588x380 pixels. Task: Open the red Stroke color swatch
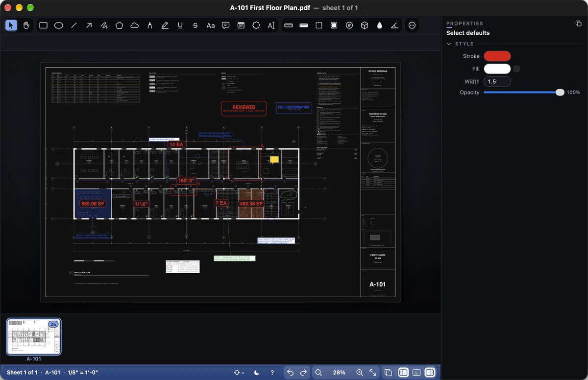coord(497,56)
